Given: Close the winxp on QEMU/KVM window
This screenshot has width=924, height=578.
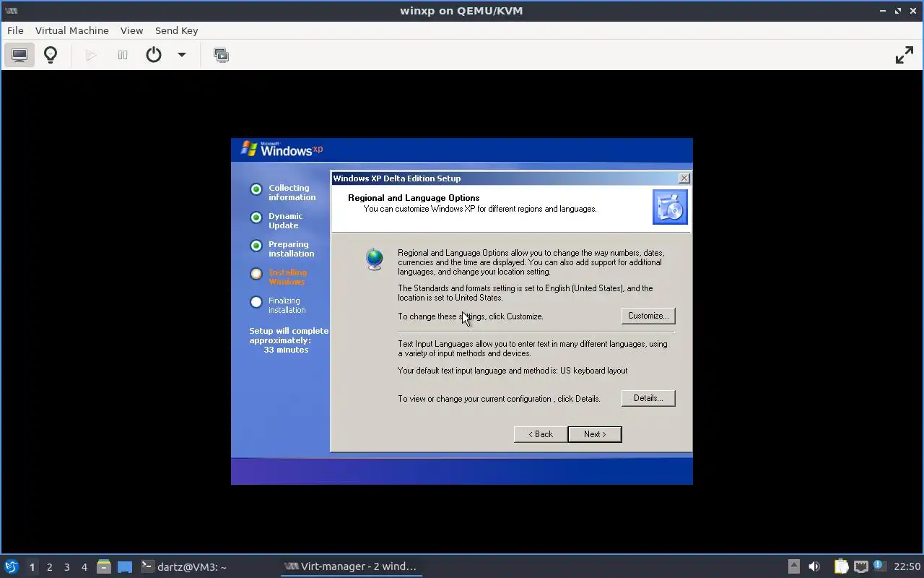Looking at the screenshot, I should click(912, 11).
